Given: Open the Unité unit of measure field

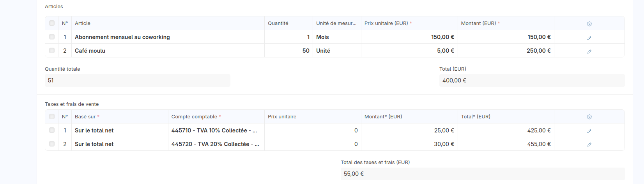Looking at the screenshot, I should click(337, 51).
